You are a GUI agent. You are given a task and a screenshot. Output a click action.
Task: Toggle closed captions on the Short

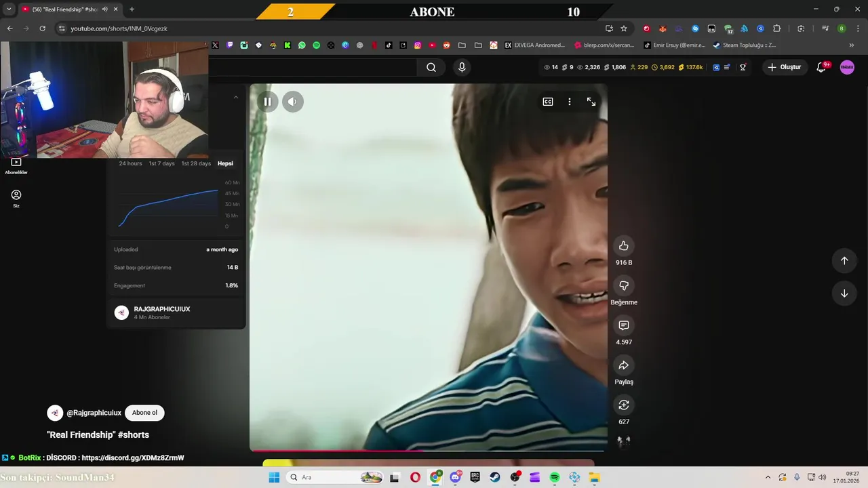[548, 102]
